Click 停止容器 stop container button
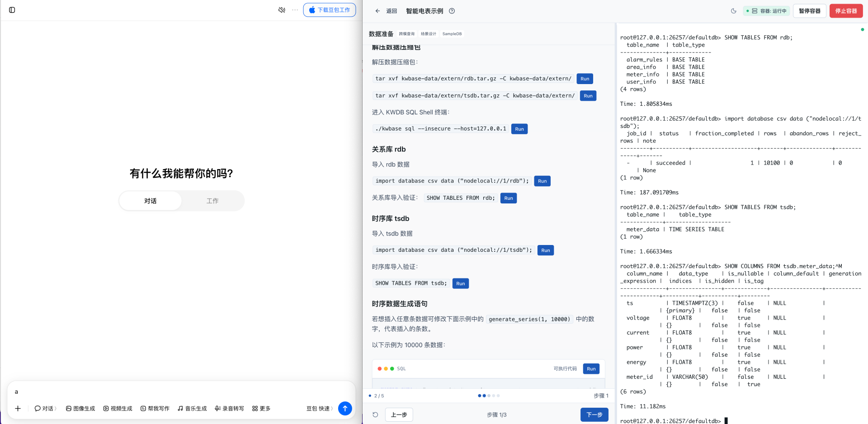Viewport: 868px width, 424px height. pos(846,11)
